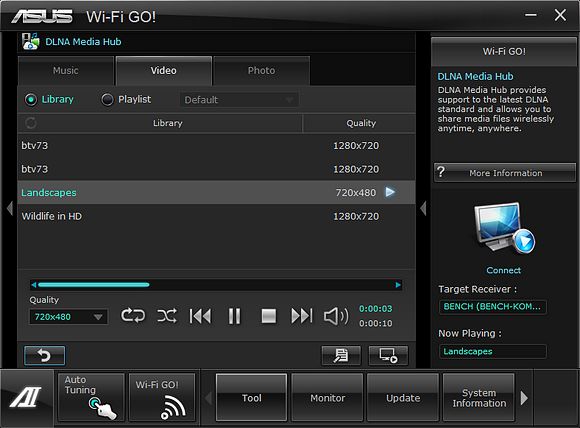The height and width of the screenshot is (428, 580).
Task: Click the speaker volume icon
Action: [336, 316]
